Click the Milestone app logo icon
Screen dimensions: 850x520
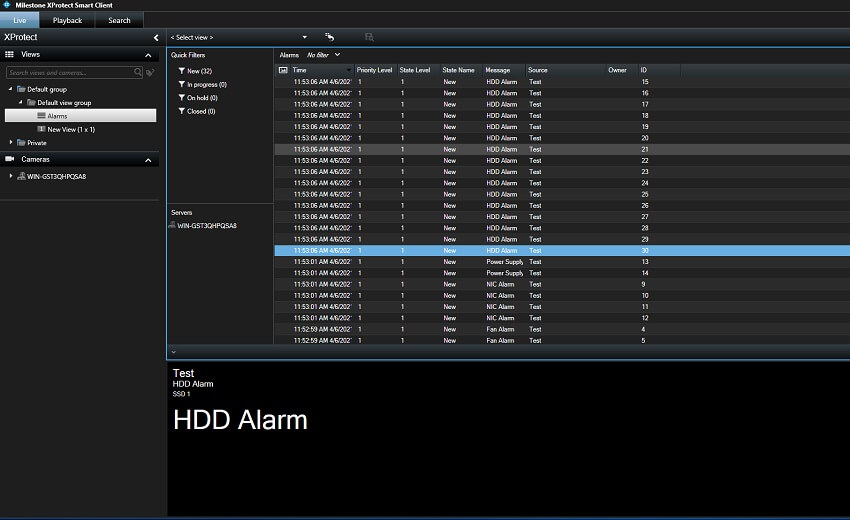[7, 5]
